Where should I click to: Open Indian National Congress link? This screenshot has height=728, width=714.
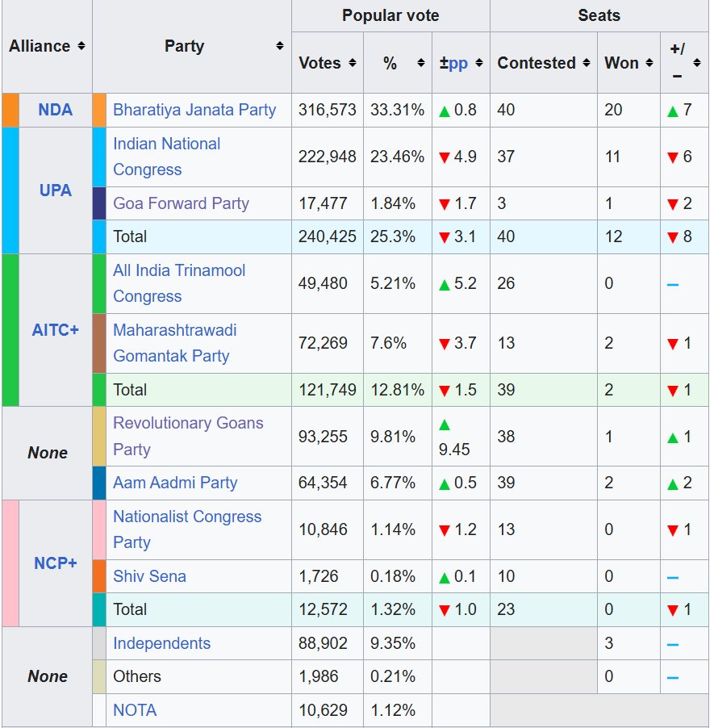pyautogui.click(x=167, y=157)
